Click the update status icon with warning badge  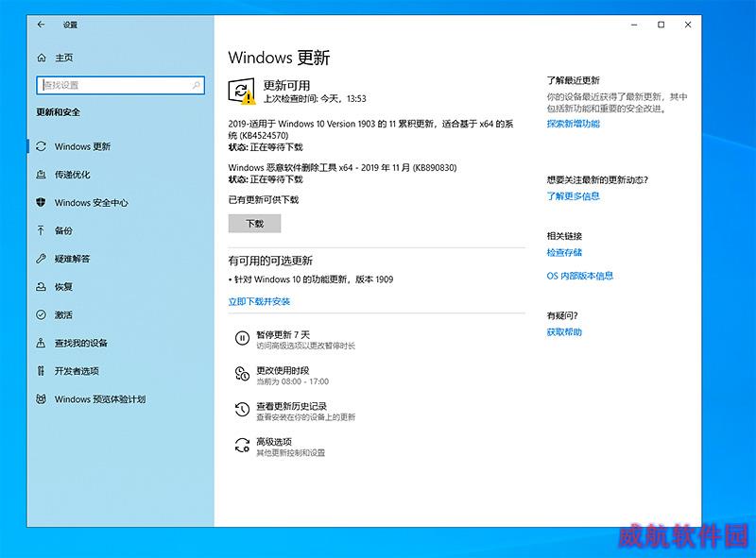tap(242, 91)
